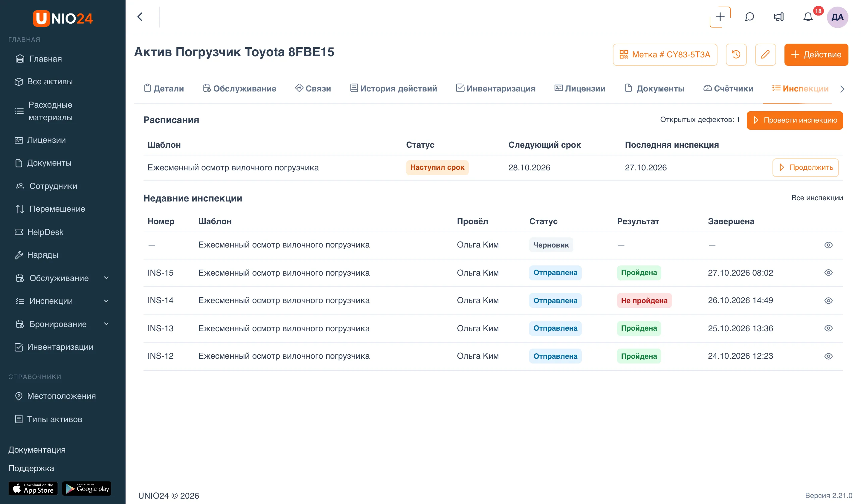Open the Документация link in sidebar
Image resolution: width=861 pixels, height=504 pixels.
click(37, 450)
